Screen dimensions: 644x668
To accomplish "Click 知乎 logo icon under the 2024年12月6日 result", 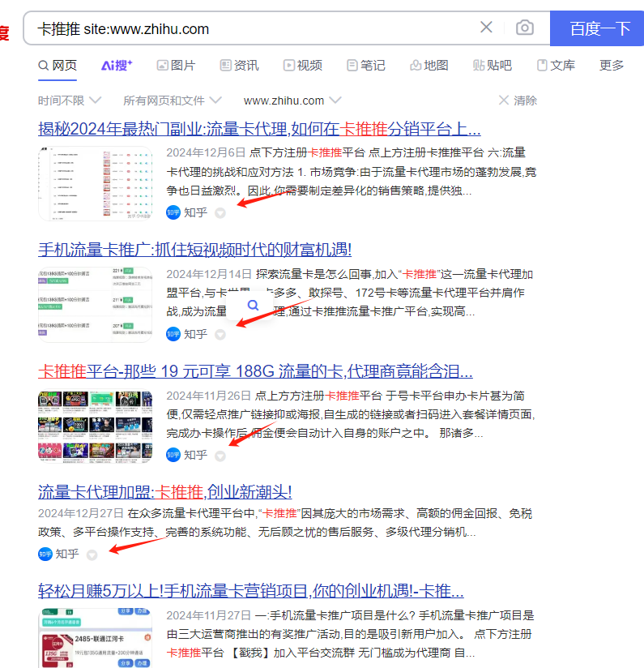I will point(173,212).
